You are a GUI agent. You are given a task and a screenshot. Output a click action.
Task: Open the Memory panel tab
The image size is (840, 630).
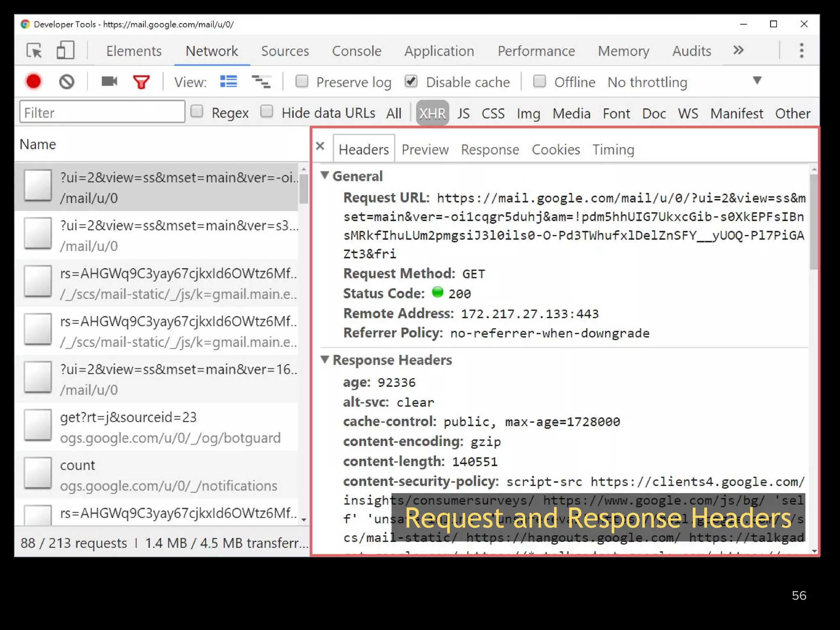click(623, 51)
